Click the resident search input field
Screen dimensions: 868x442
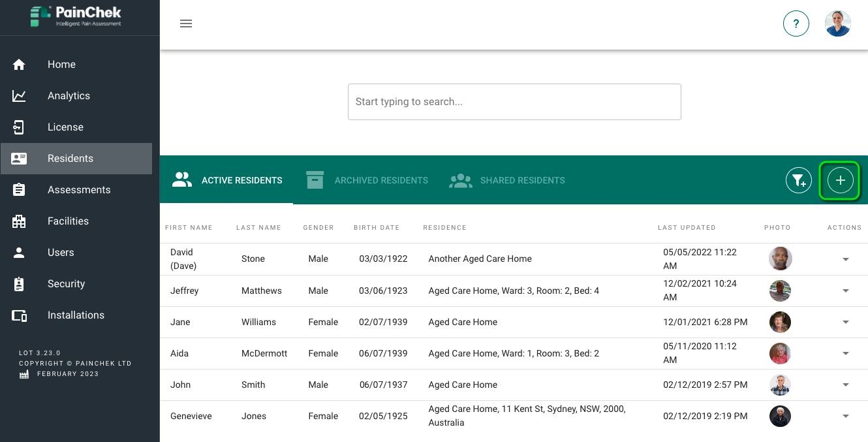[514, 102]
